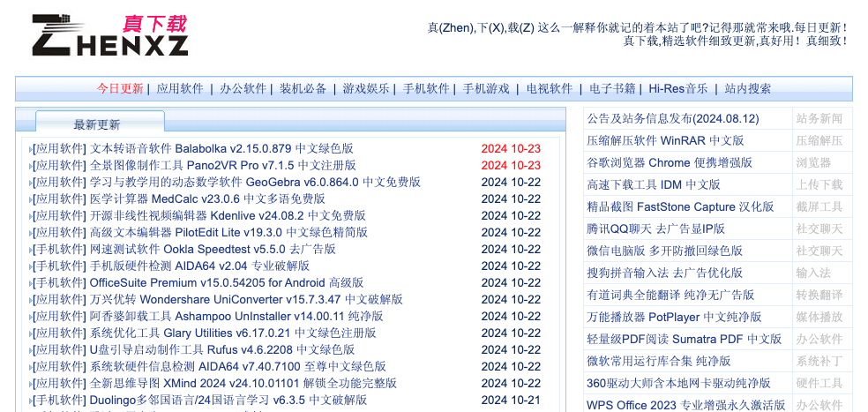Open 万能播放器 PotPlayer 中文纯净版 link
This screenshot has height=412, width=868.
coord(674,317)
